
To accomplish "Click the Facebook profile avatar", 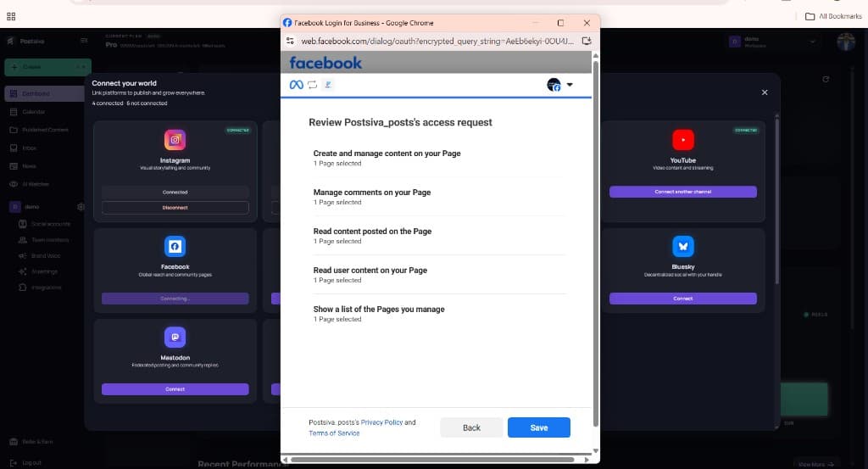I will 554,85.
